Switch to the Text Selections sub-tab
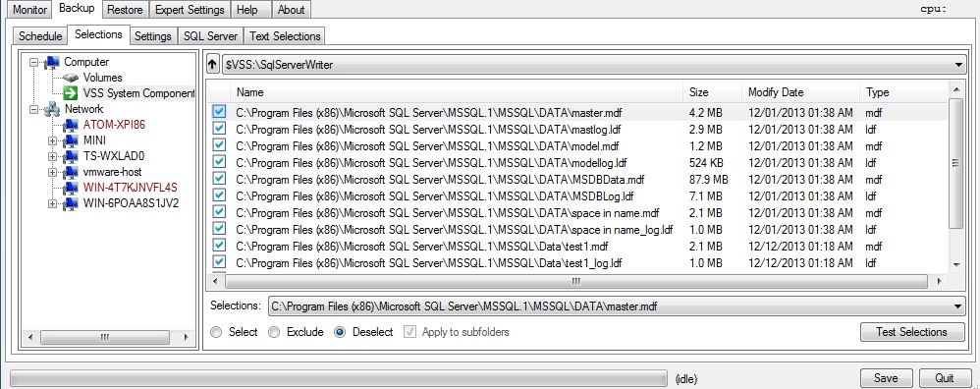The height and width of the screenshot is (389, 980). coord(285,36)
